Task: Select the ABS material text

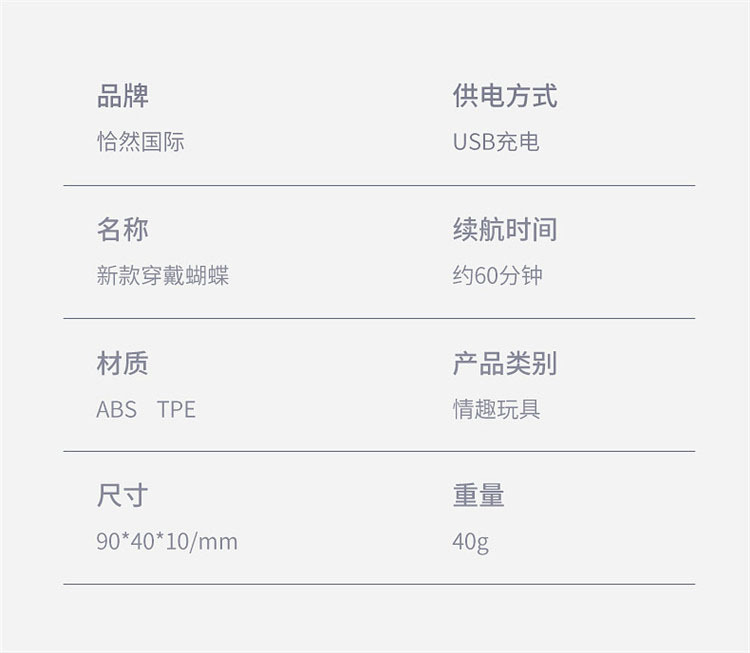Action: pos(116,409)
